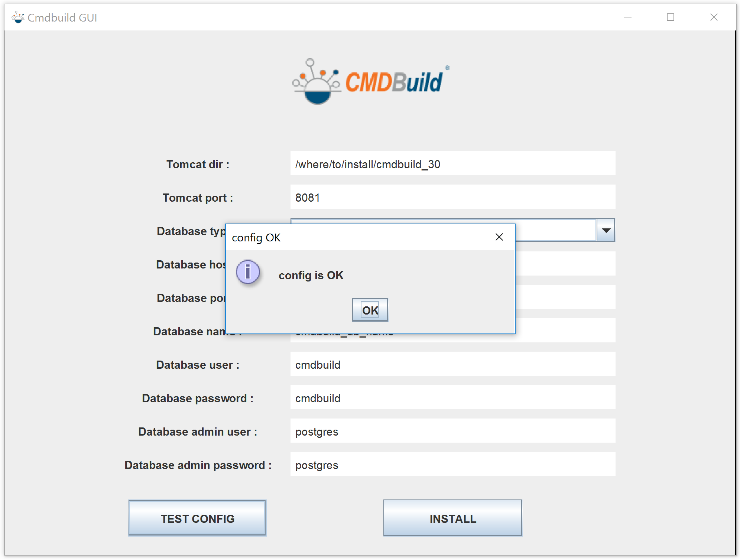Viewport: 740px width, 560px height.
Task: Click the Tomcat dir input field
Action: [x=452, y=164]
